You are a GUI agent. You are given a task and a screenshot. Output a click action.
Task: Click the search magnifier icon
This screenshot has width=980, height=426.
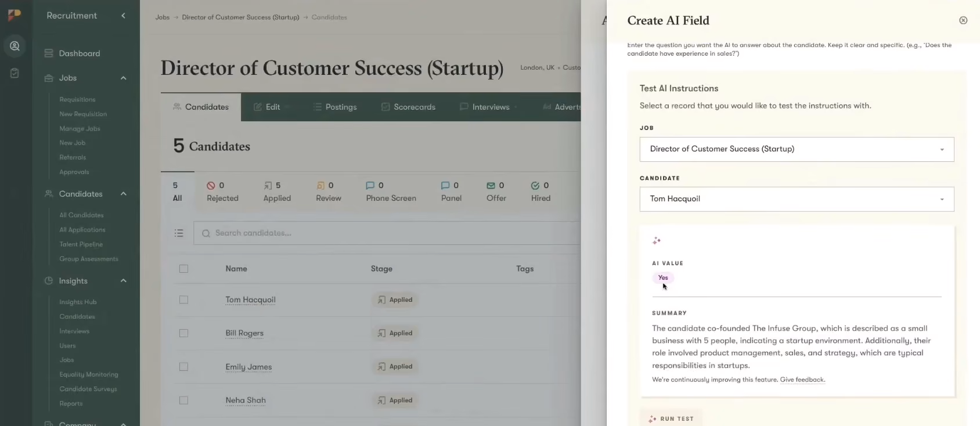tap(206, 233)
